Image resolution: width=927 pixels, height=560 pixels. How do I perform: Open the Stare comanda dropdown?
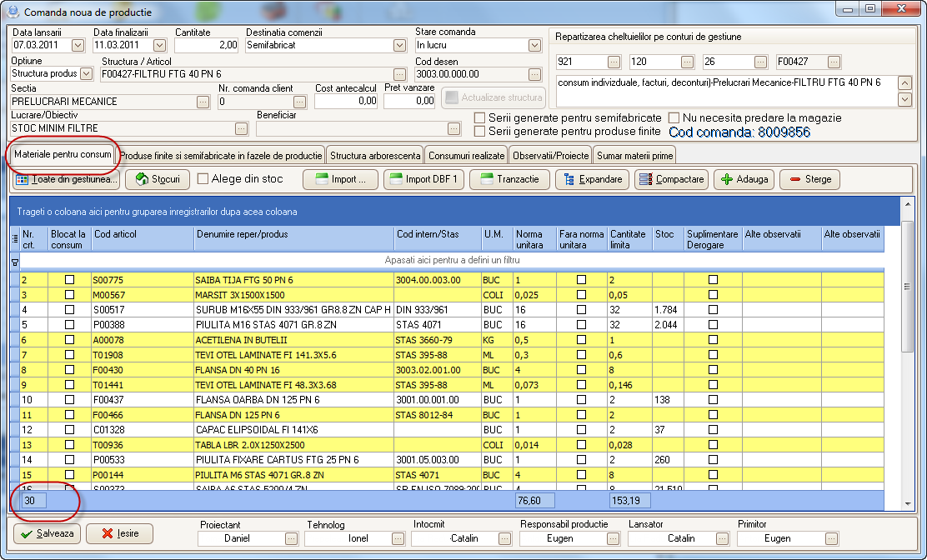click(534, 45)
